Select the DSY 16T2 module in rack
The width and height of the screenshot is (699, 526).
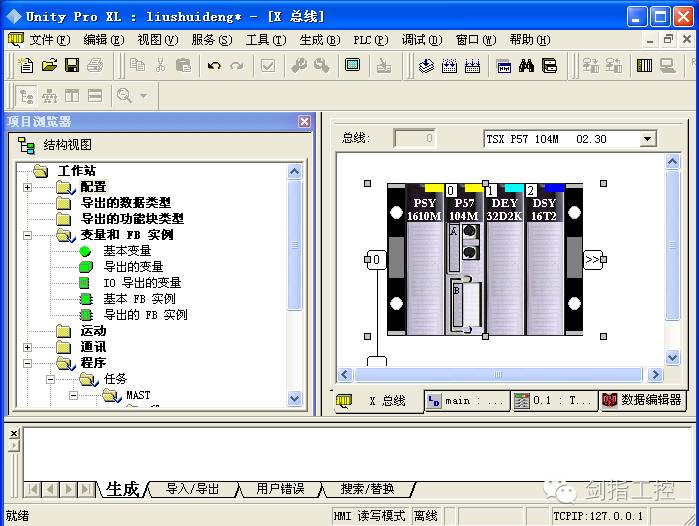coord(544,259)
